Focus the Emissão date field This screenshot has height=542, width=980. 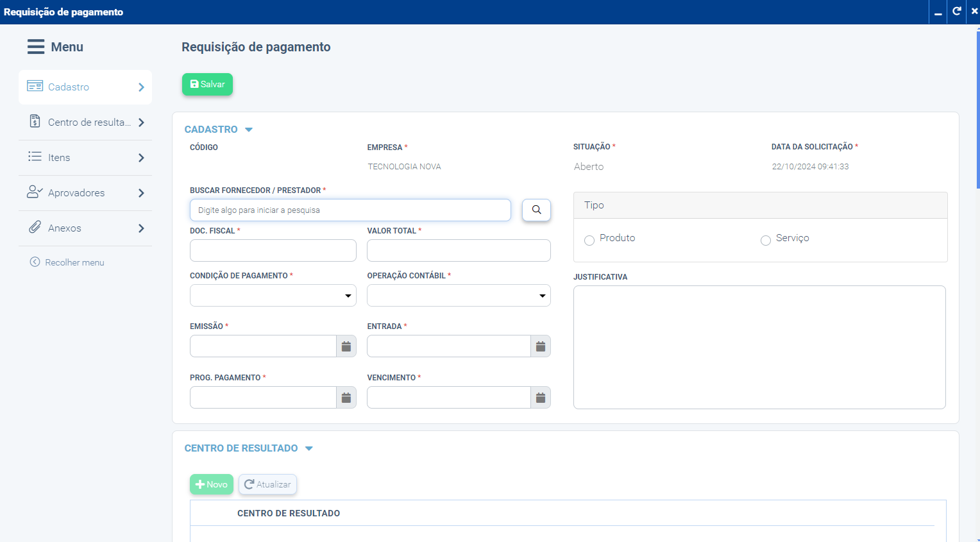pyautogui.click(x=263, y=346)
